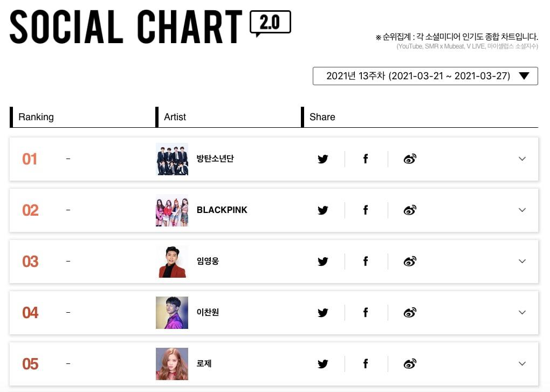This screenshot has height=392, width=550.
Task: Click the BLACKPINK group thumbnail
Action: click(x=172, y=210)
